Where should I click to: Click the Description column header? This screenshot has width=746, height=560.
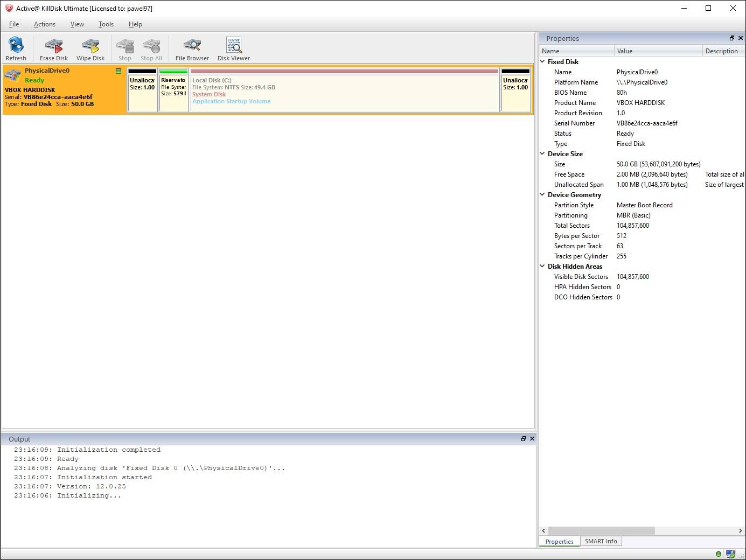tap(721, 51)
